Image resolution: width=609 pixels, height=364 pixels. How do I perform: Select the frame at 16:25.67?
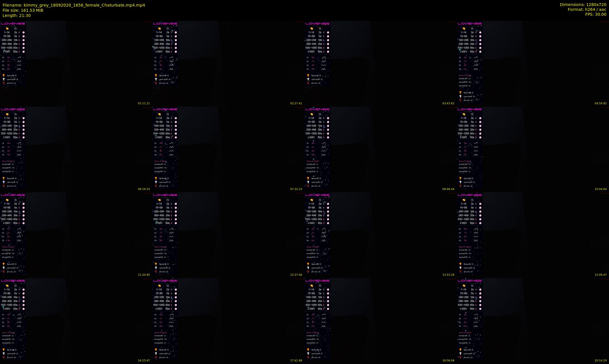tap(76, 320)
